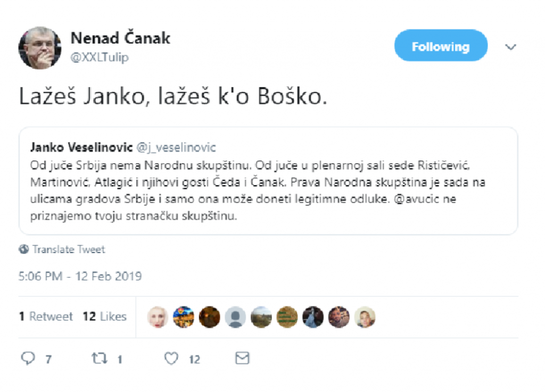545x392 pixels.
Task: View the first liker's avatar
Action: coord(158,316)
